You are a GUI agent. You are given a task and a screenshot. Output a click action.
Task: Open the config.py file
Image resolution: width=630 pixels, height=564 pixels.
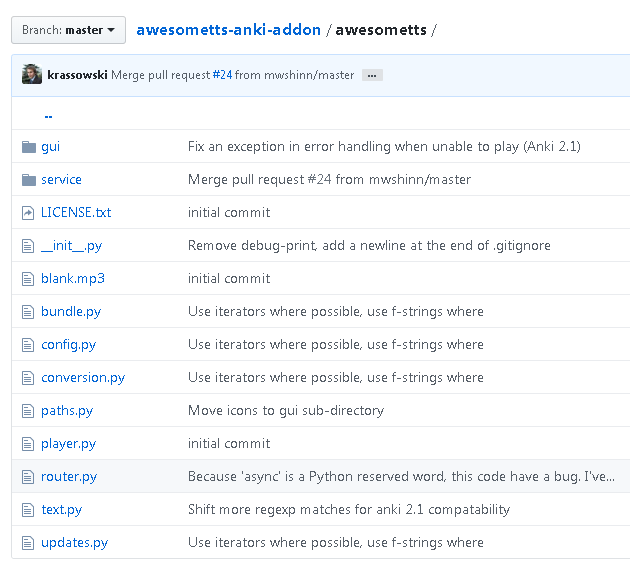pyautogui.click(x=68, y=345)
